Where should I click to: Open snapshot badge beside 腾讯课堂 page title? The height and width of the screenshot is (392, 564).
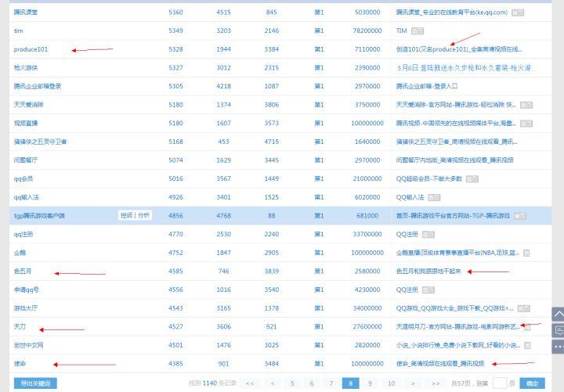tap(518, 13)
